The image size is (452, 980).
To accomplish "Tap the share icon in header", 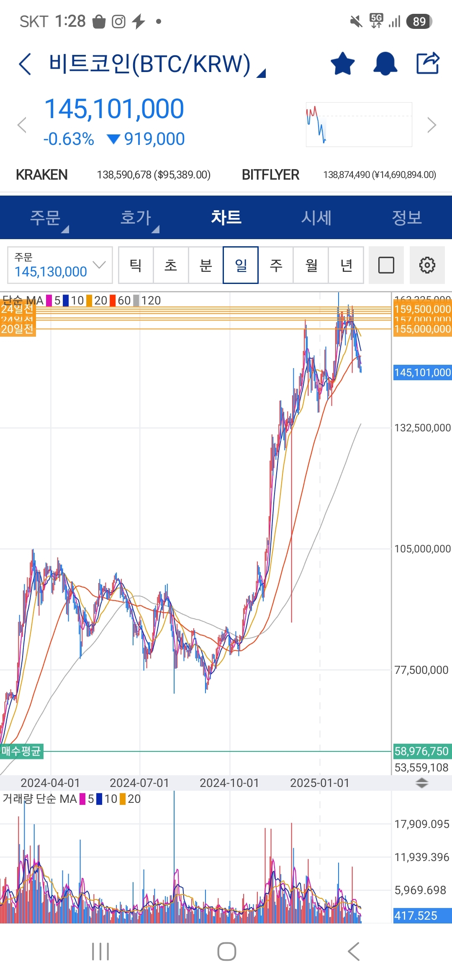I will coord(428,63).
